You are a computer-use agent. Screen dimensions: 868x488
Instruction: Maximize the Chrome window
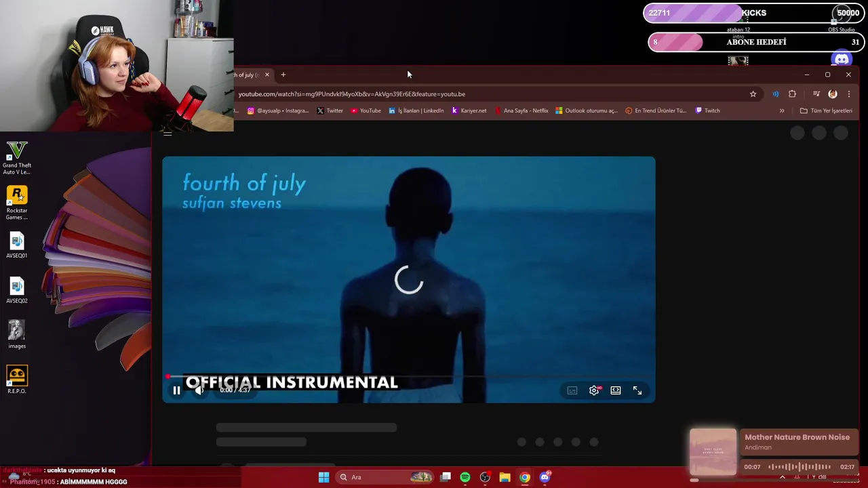pos(827,75)
